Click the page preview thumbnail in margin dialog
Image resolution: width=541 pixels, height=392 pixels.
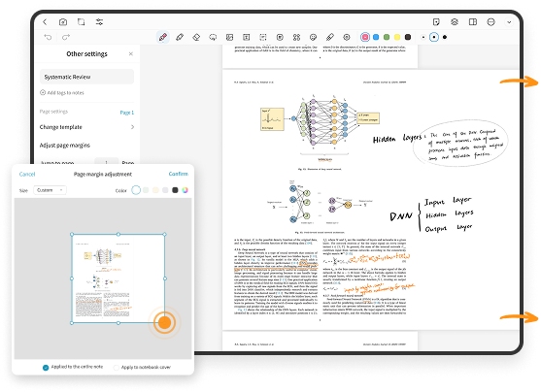click(118, 278)
